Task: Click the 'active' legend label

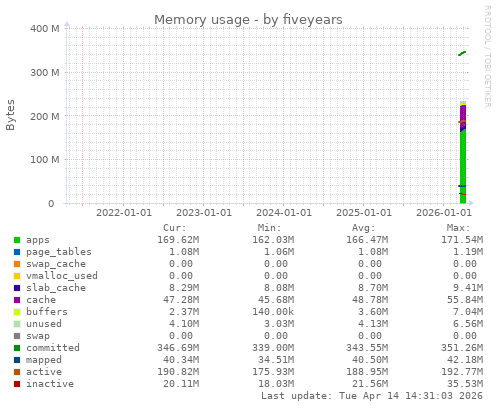Action: click(x=44, y=372)
